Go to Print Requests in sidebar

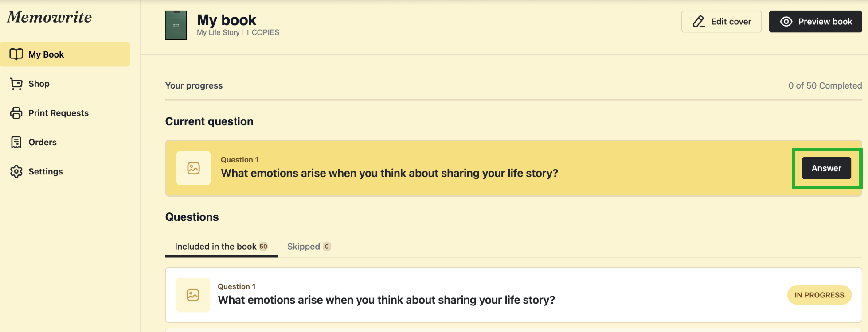59,113
